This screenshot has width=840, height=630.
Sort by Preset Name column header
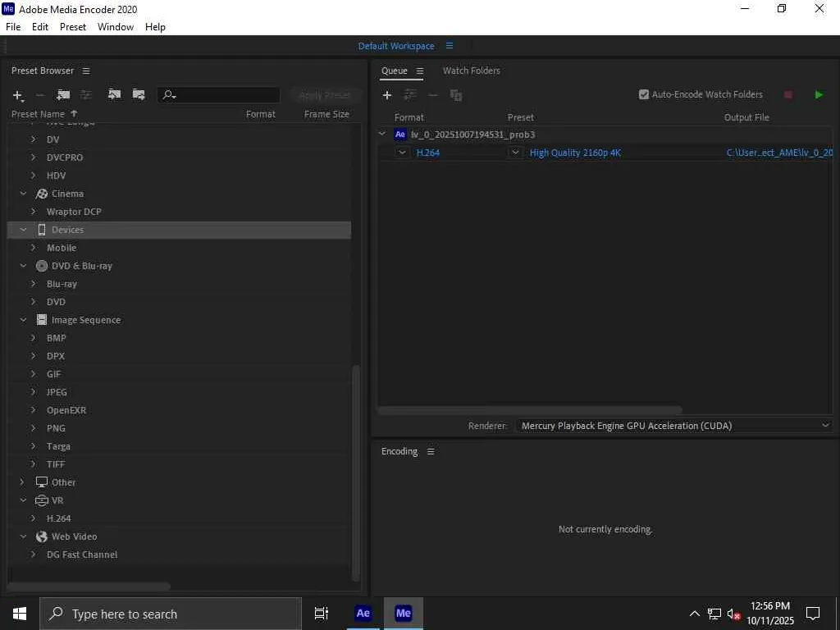point(38,114)
